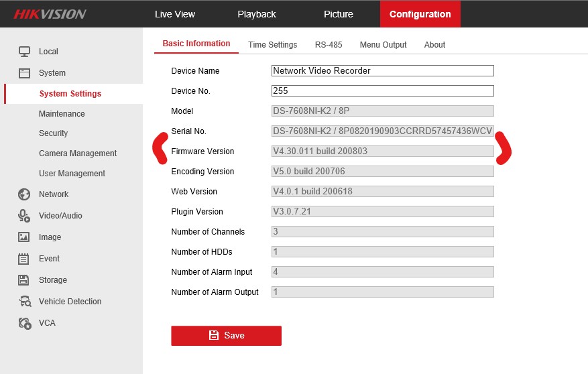Viewport: 588px width, 374px height.
Task: Open the Time Settings tab
Action: tap(272, 45)
